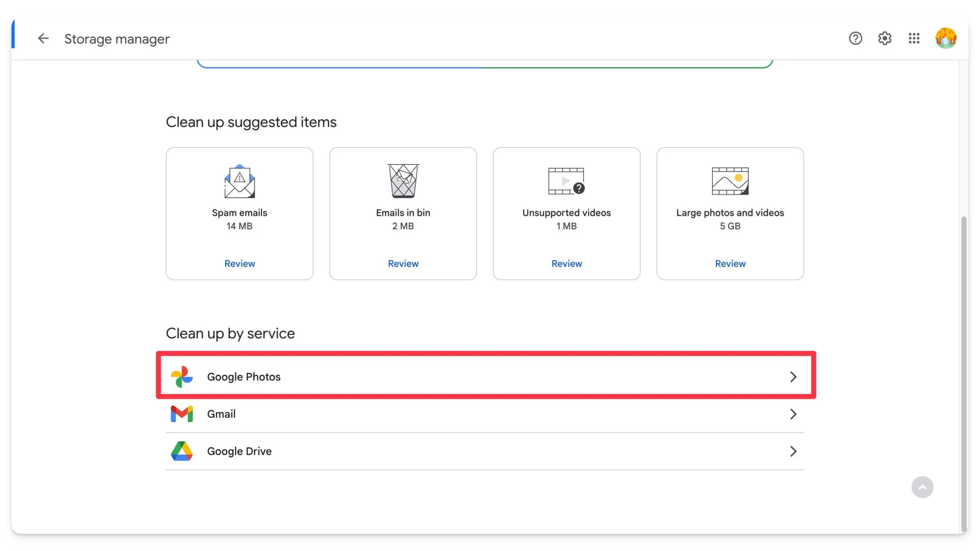980x551 pixels.
Task: Review large photos and videos
Action: pos(730,263)
